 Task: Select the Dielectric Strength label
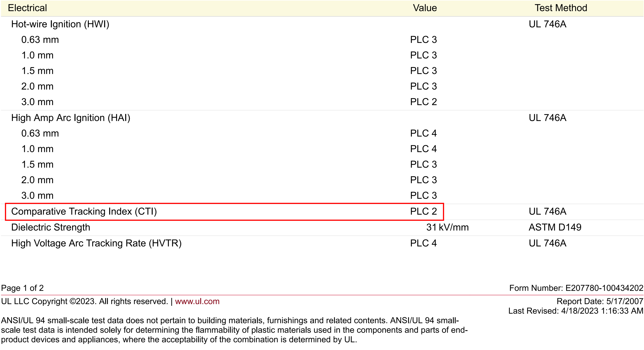point(51,227)
